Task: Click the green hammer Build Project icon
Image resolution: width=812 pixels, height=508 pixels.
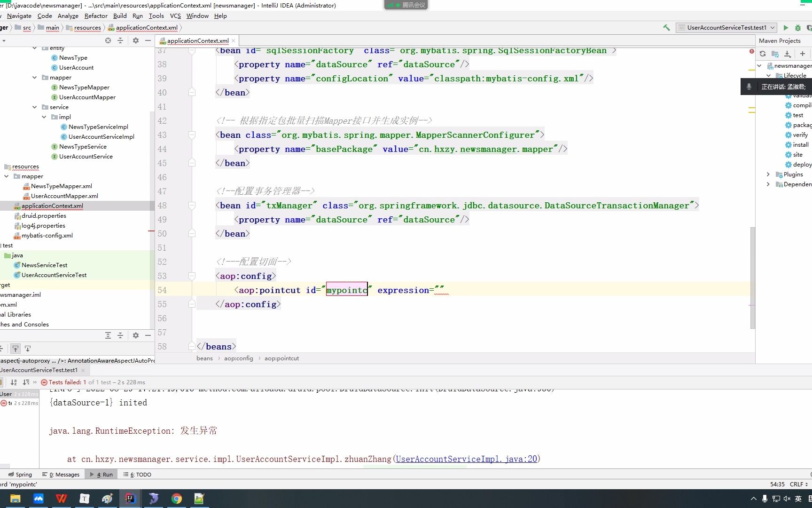Action: pyautogui.click(x=666, y=28)
